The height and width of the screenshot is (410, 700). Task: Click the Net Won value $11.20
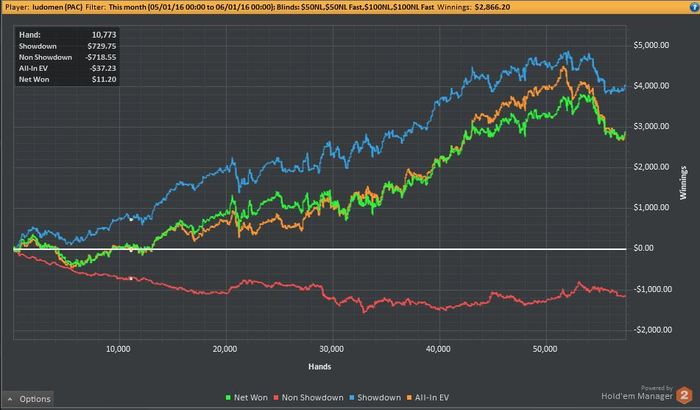tap(104, 79)
